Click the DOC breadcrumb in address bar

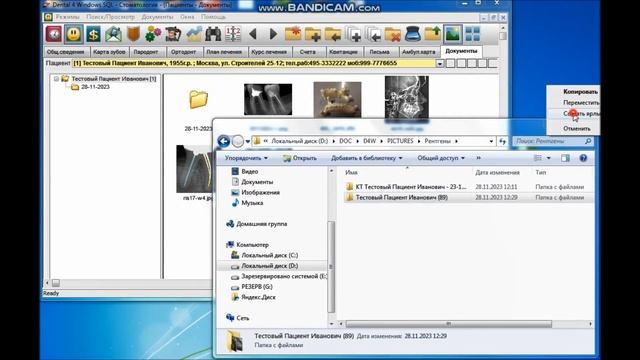(x=345, y=141)
